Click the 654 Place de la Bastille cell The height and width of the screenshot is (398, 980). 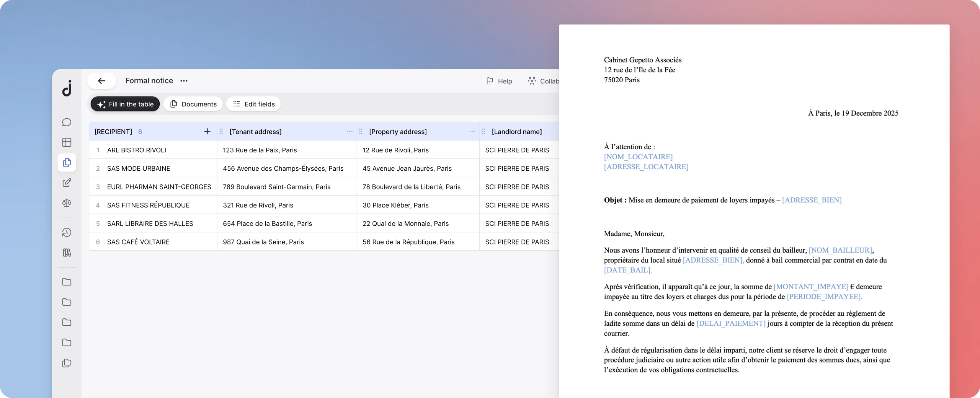tap(287, 223)
